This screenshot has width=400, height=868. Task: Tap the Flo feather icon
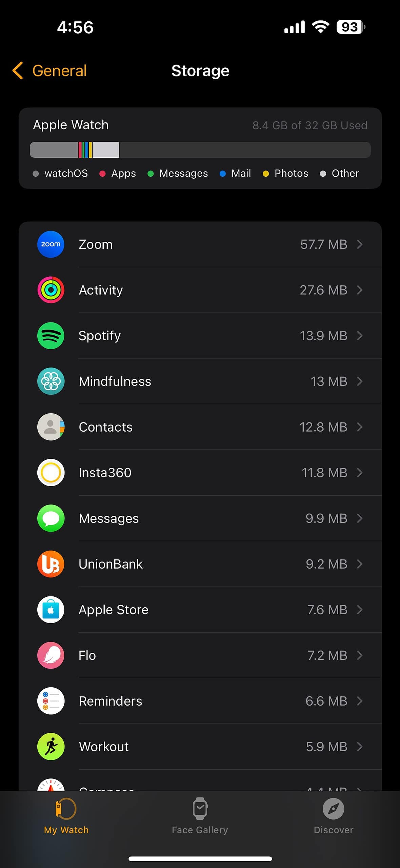pyautogui.click(x=51, y=655)
